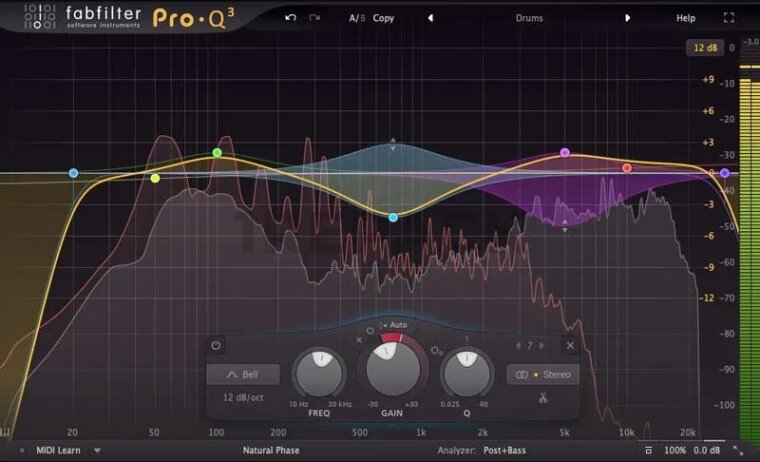Go to the previous band arrow

click(x=517, y=346)
